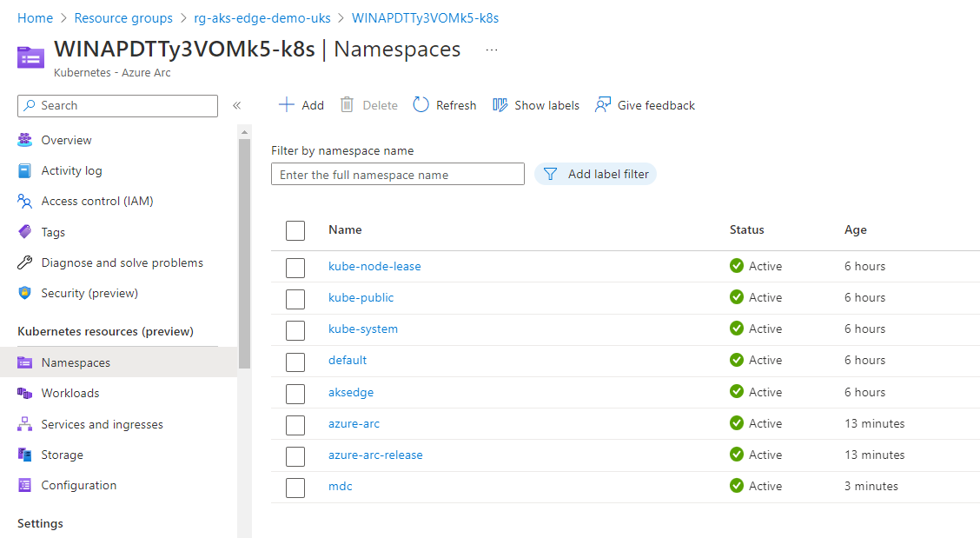980x538 pixels.
Task: Check the aksedge row checkbox
Action: tap(295, 394)
